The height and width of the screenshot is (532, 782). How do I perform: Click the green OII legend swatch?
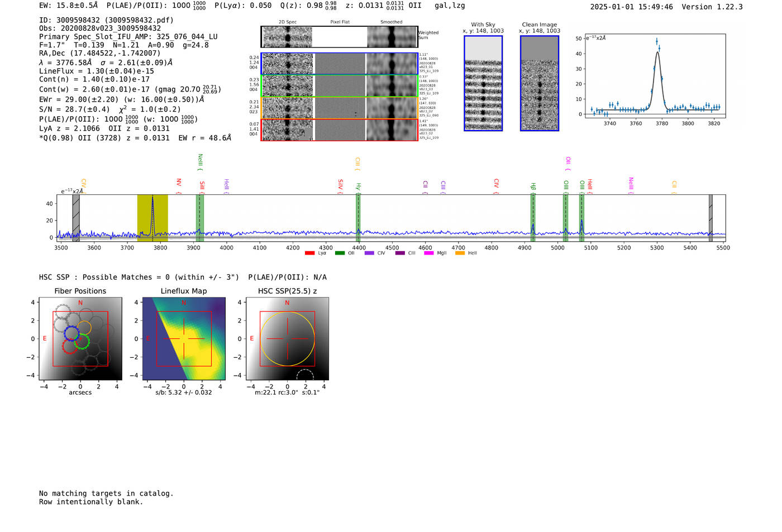click(340, 253)
